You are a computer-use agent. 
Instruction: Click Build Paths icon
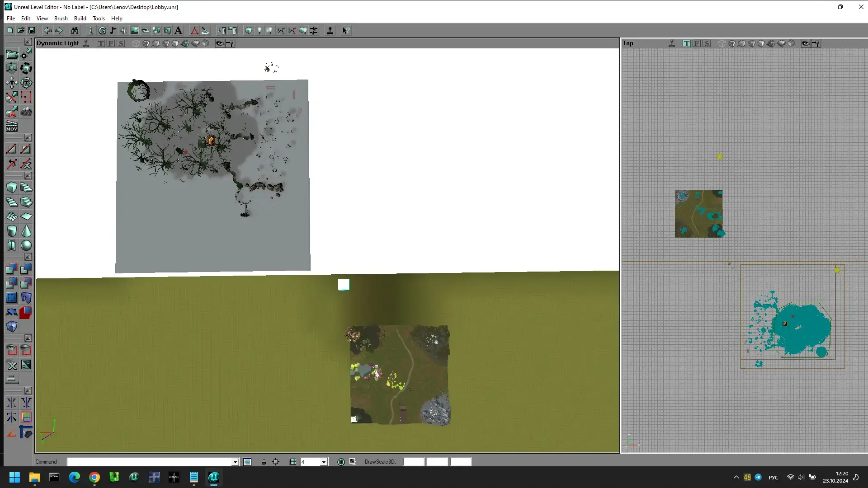tap(281, 30)
